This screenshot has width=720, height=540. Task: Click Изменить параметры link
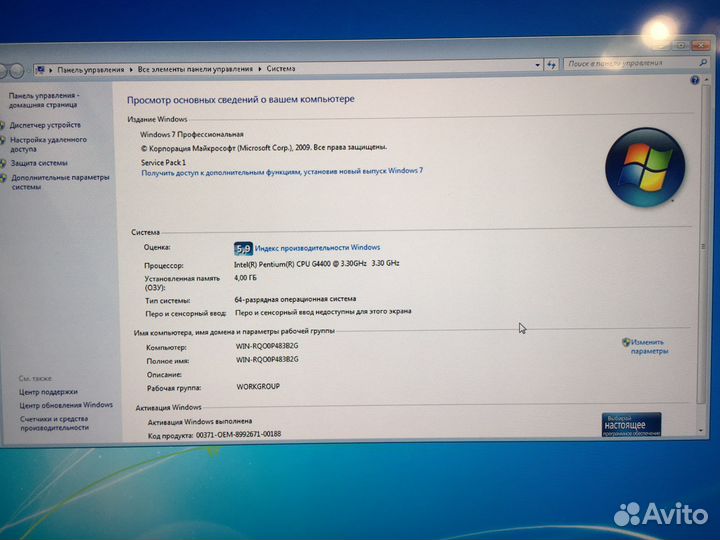coord(648,347)
